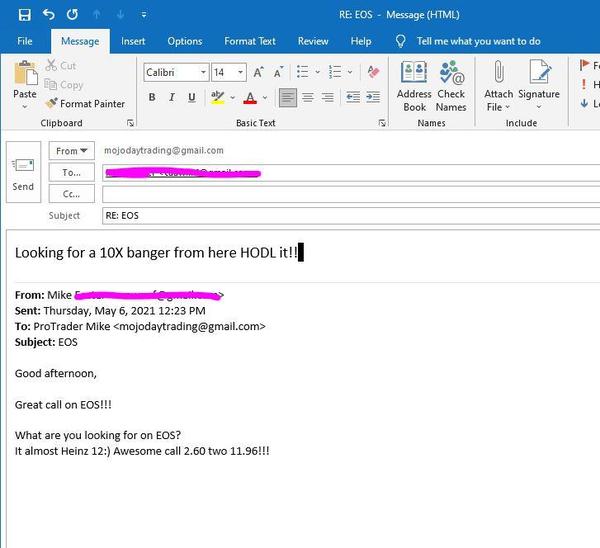The width and height of the screenshot is (600, 548).
Task: Click the Save icon in title bar
Action: click(24, 14)
